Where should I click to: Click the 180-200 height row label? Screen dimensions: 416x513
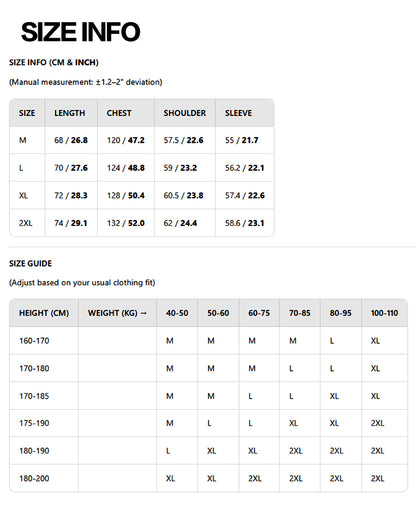[34, 478]
